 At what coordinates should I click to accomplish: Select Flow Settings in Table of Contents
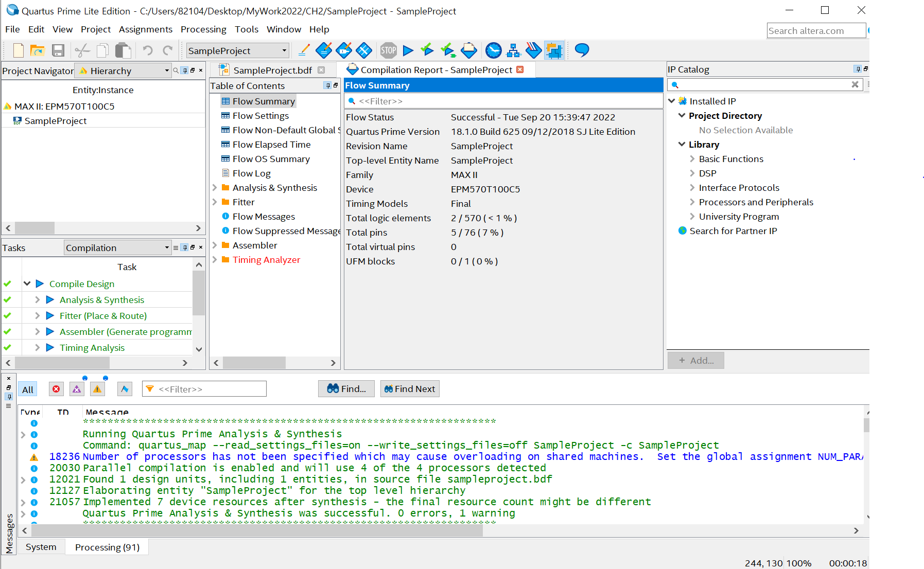pyautogui.click(x=260, y=116)
